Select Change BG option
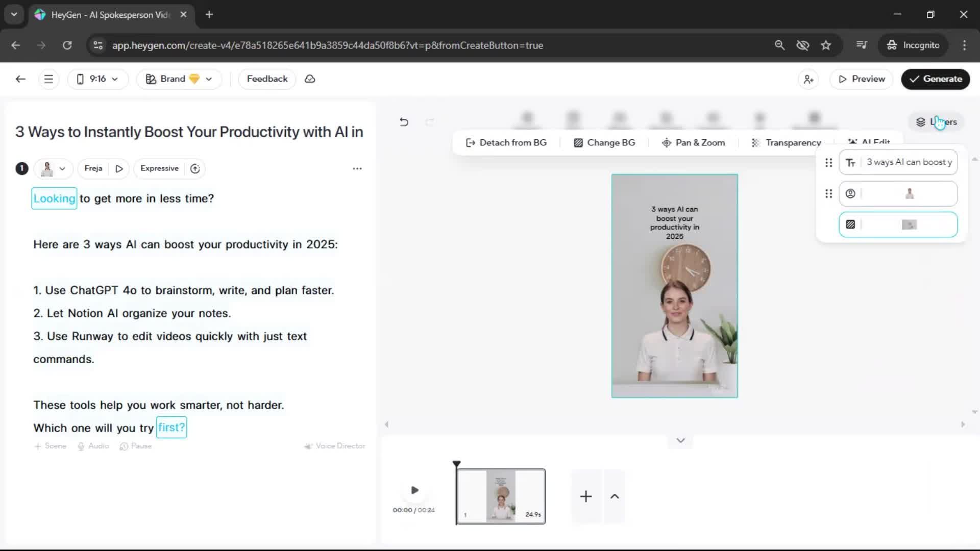Screen dimensions: 980x551 (x=604, y=143)
